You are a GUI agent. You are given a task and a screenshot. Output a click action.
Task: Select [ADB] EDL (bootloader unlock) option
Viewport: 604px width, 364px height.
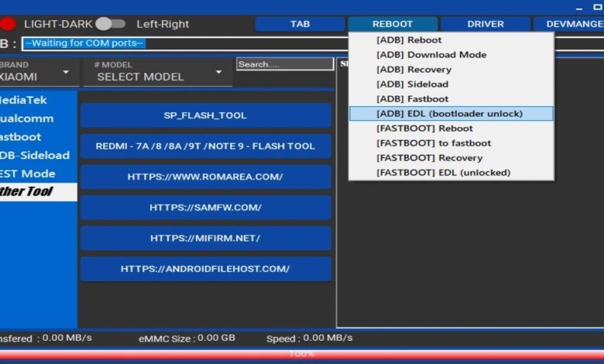tap(450, 114)
